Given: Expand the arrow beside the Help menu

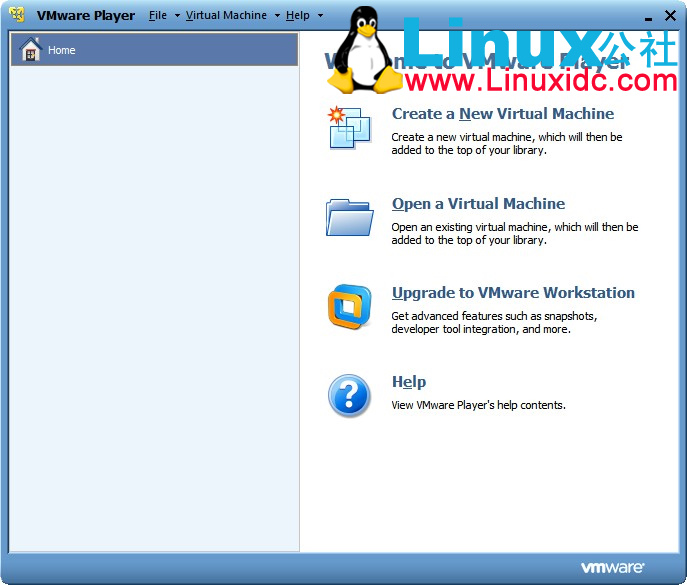Looking at the screenshot, I should [320, 16].
